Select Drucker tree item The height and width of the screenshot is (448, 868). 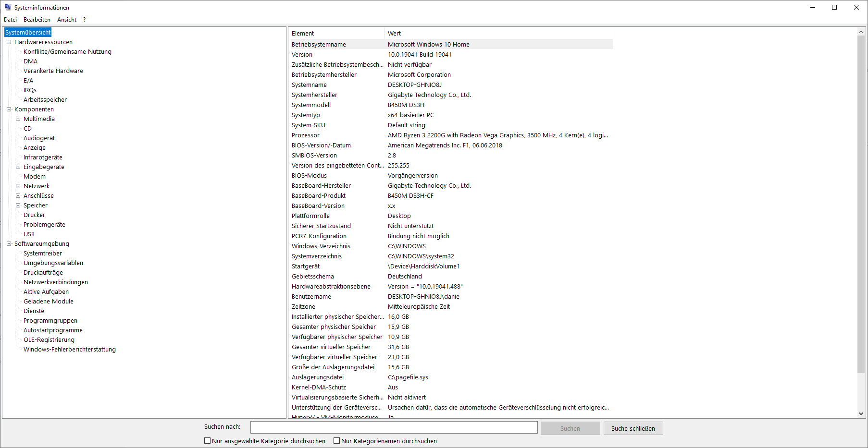[x=34, y=215]
